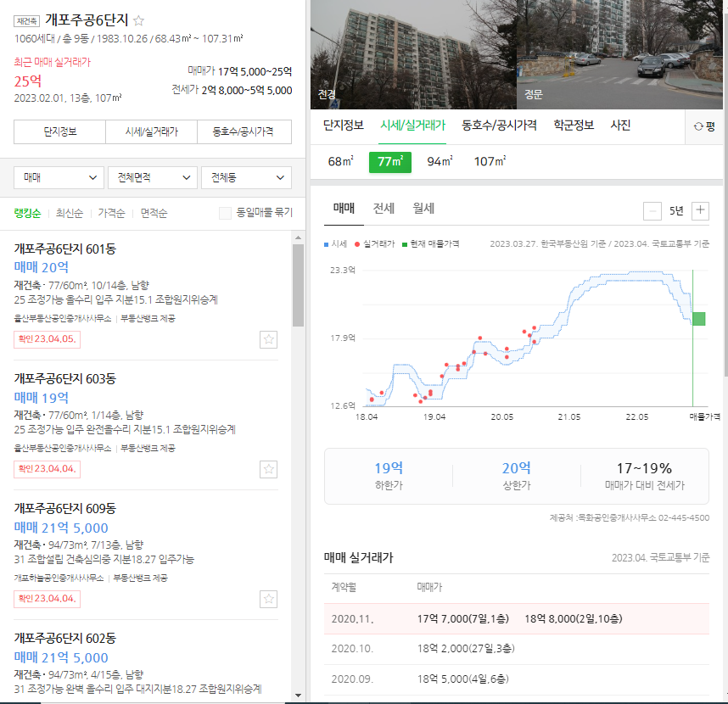Screen dimensions: 728x704
Task: Select the 107㎡ area size
Action: pos(490,161)
